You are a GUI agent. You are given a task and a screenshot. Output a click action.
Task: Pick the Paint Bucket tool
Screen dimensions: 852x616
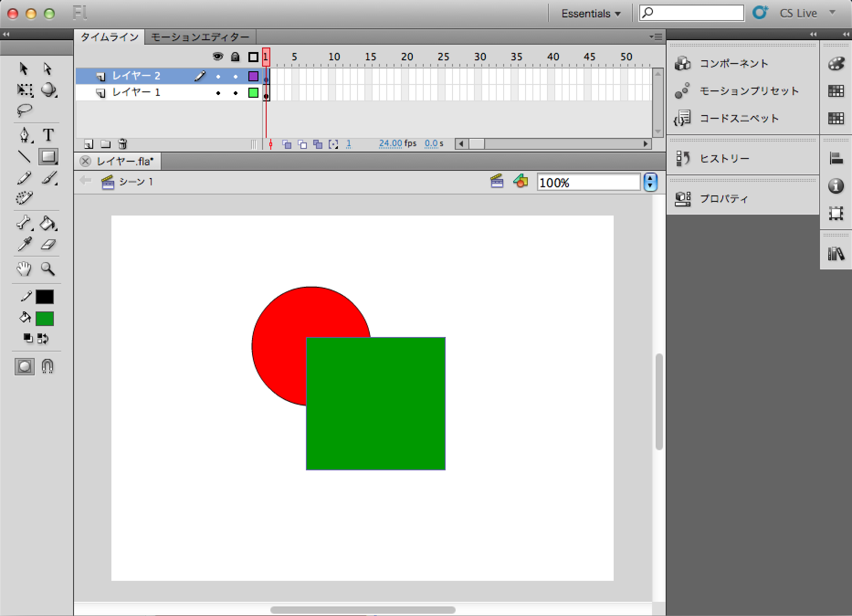click(47, 223)
